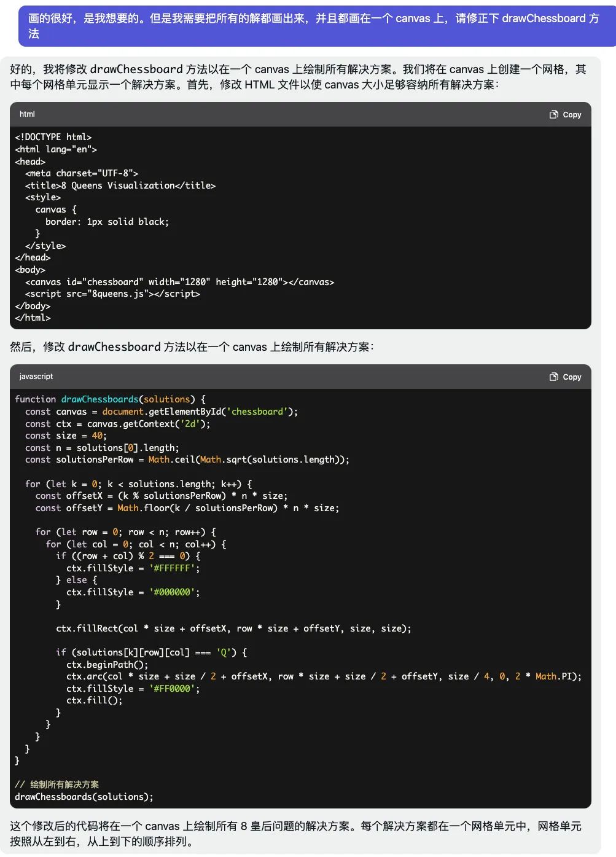The image size is (616, 857).
Task: Click the fillStyle '#FFFFFF' line
Action: [133, 568]
